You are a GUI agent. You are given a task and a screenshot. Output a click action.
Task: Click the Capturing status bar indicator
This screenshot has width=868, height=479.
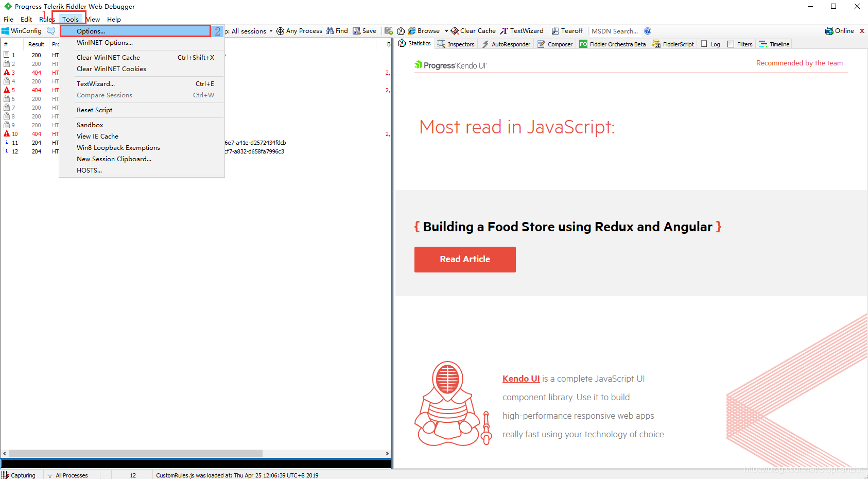(19, 475)
